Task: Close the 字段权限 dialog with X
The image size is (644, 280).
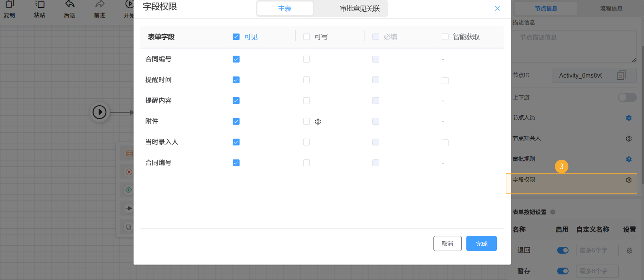Action: pos(497,8)
